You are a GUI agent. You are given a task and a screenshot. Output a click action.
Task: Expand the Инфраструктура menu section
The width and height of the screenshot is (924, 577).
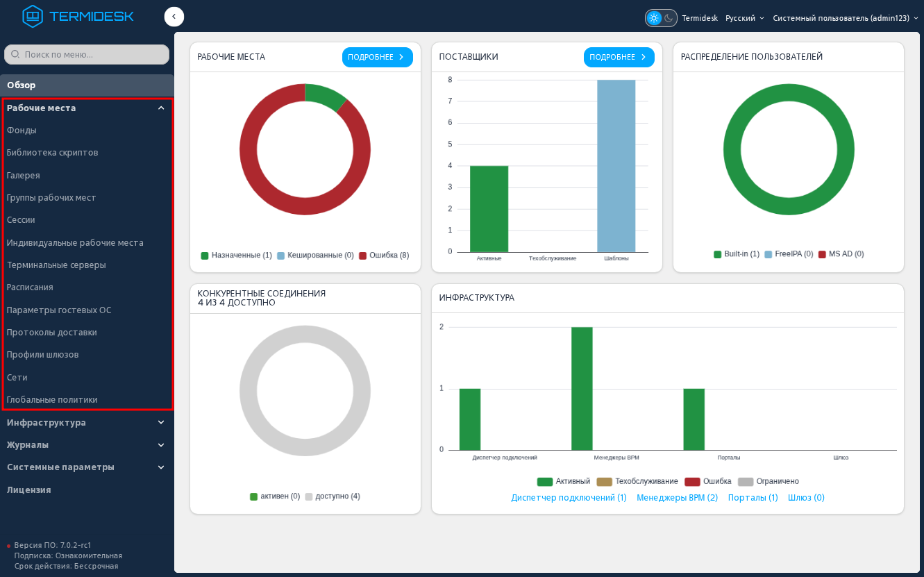(x=87, y=422)
